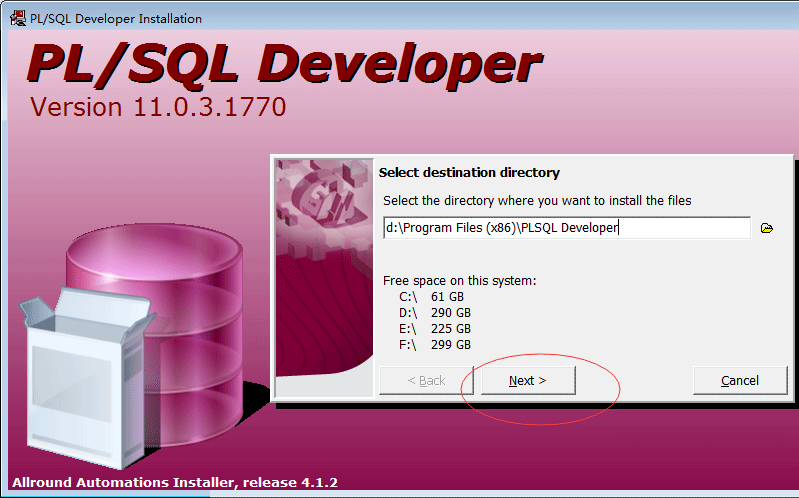
Task: Click the 'Version 11.0.3.1770' text
Action: pyautogui.click(x=158, y=107)
